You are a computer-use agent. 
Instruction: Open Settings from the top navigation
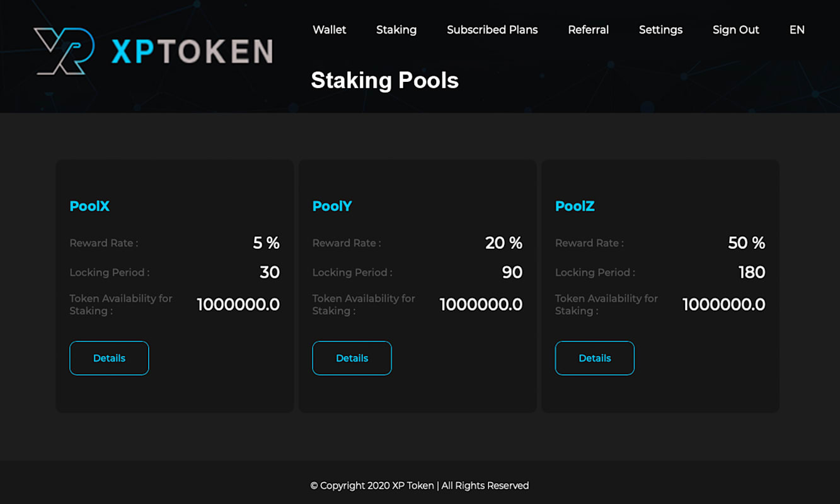660,30
